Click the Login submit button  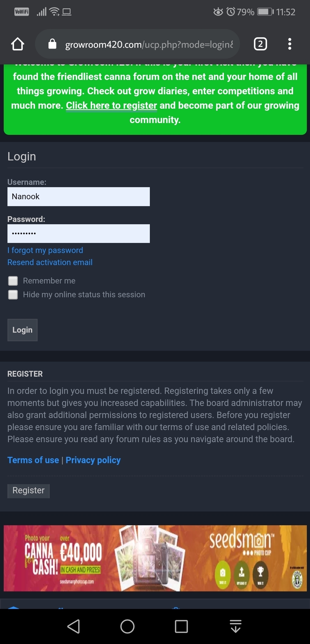coord(22,330)
